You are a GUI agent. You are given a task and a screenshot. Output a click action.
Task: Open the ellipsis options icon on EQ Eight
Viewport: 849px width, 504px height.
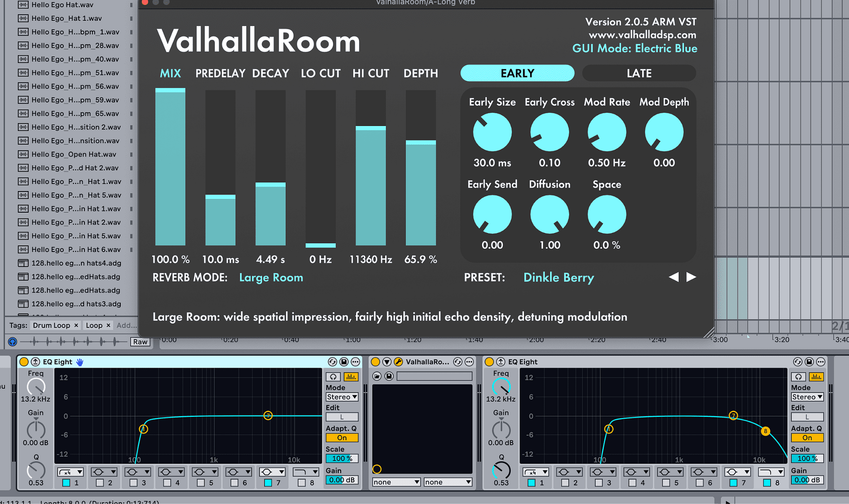[x=355, y=362]
